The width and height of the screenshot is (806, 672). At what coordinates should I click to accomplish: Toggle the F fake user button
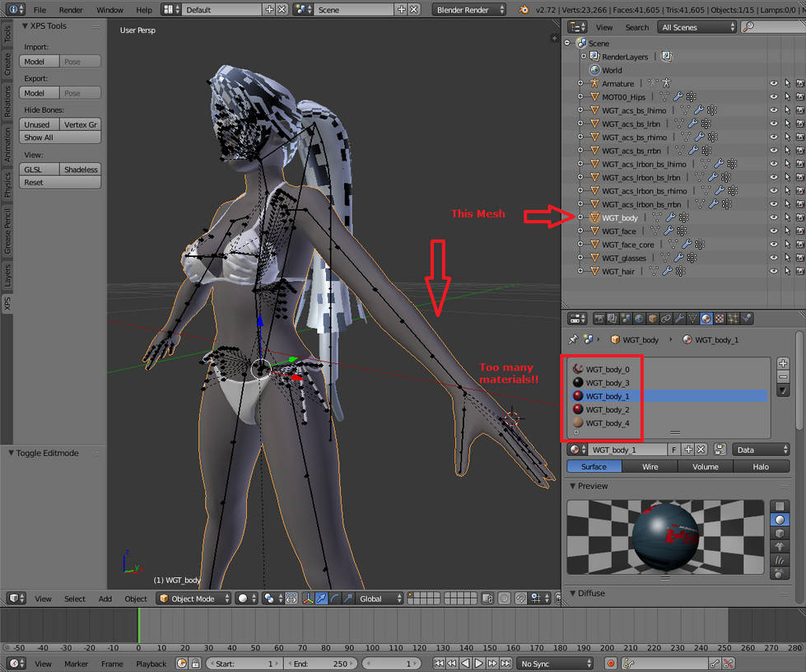(674, 450)
